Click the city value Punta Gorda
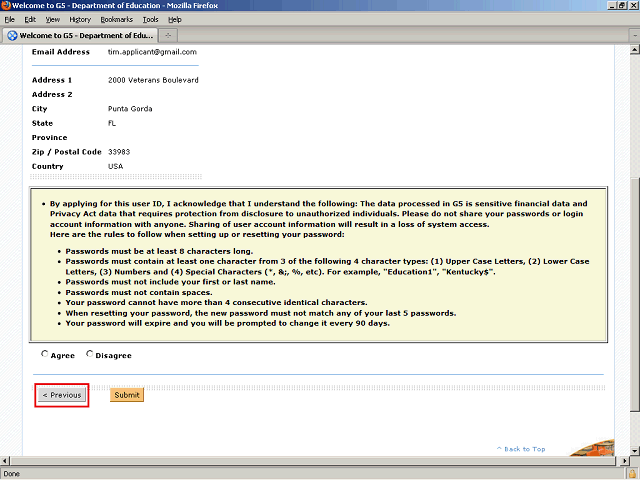 coord(130,109)
